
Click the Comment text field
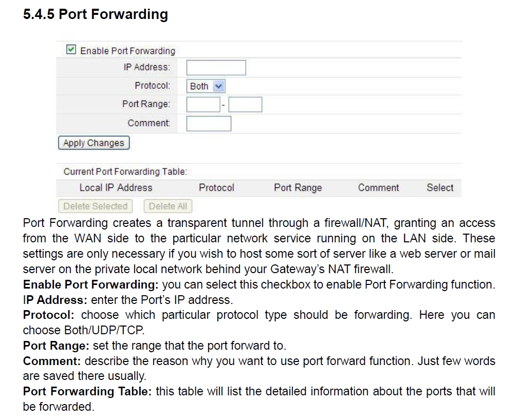coord(209,123)
